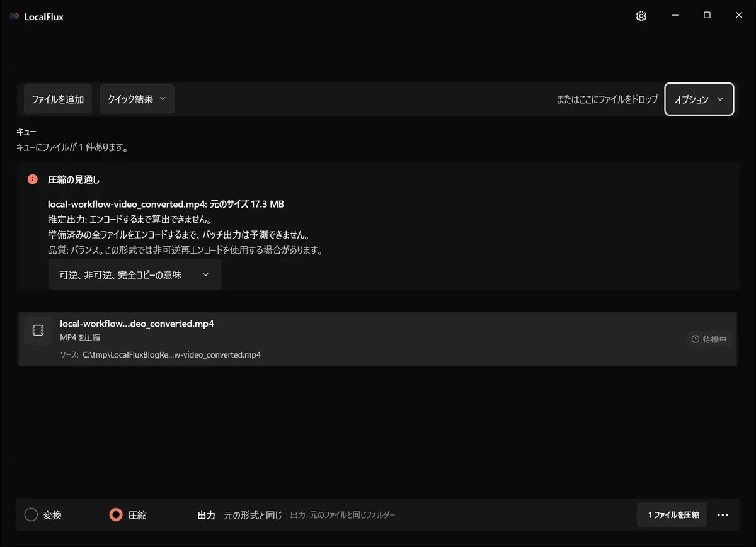Open the settings gear icon

coord(641,16)
